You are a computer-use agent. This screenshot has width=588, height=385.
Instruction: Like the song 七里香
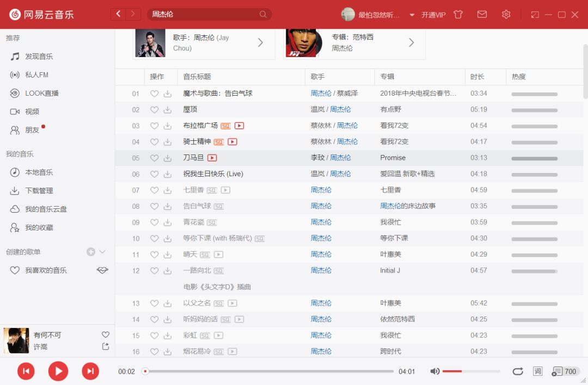coord(154,190)
